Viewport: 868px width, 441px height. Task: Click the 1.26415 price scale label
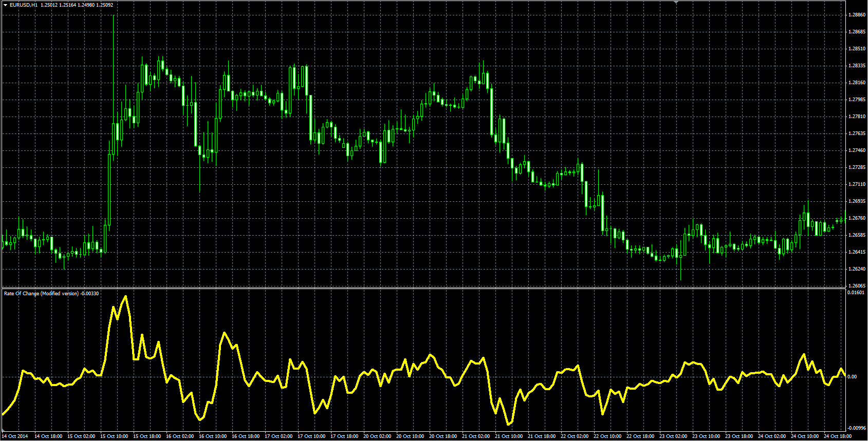click(x=857, y=252)
